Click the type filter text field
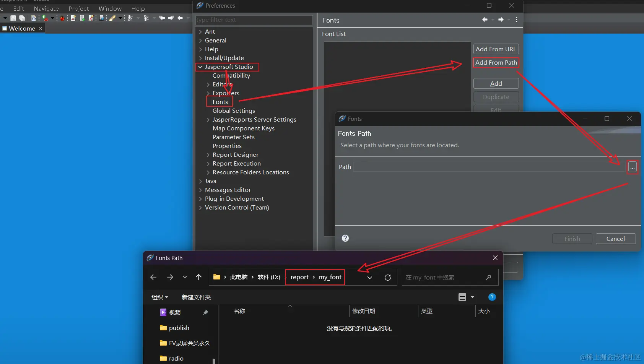The image size is (644, 364). coord(254,20)
